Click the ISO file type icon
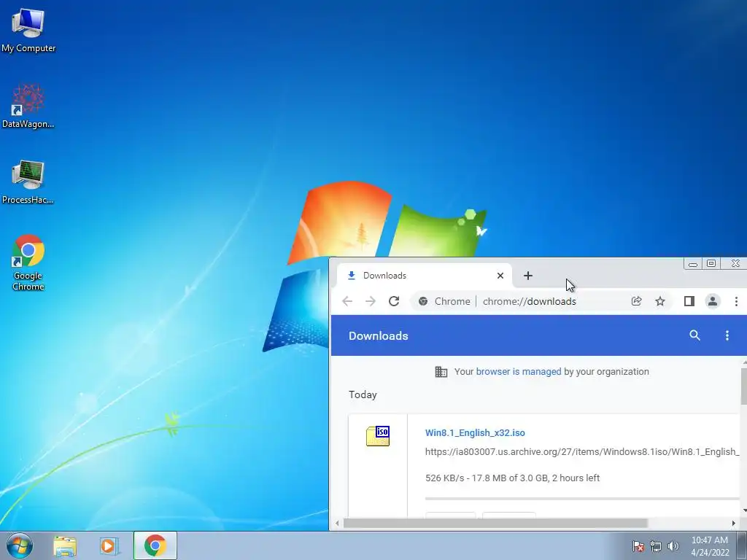 tap(378, 436)
